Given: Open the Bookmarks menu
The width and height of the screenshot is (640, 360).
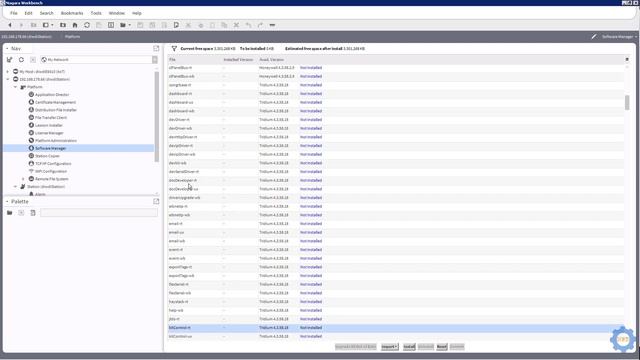Looking at the screenshot, I should tap(72, 13).
